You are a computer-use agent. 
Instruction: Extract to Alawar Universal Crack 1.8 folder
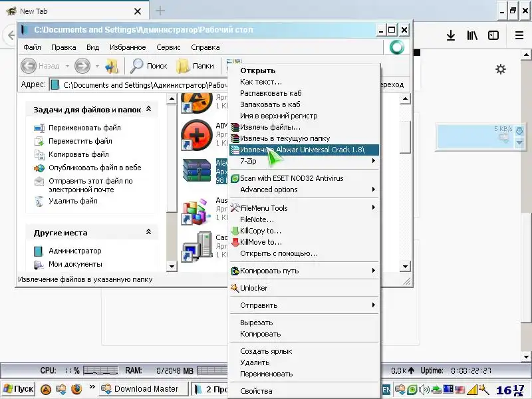pyautogui.click(x=304, y=150)
